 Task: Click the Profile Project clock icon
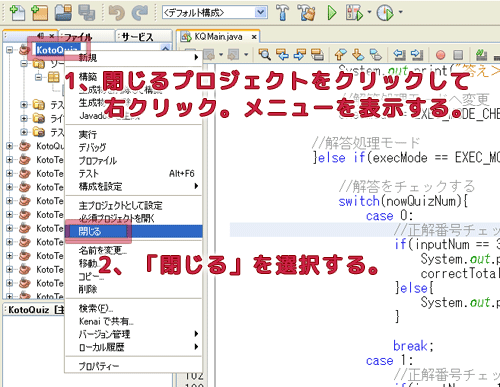tap(385, 13)
